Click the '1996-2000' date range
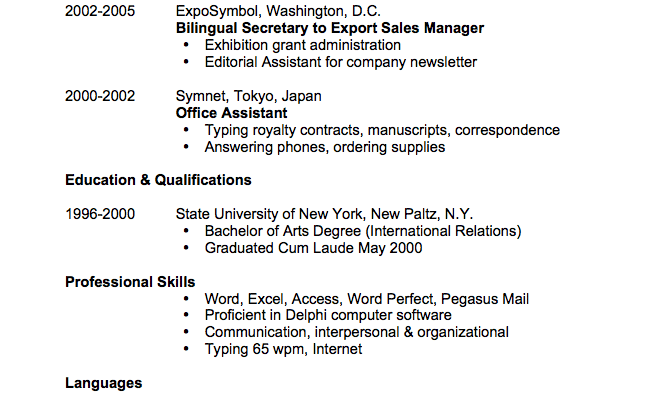Screen dimensions: 645x393 100,214
